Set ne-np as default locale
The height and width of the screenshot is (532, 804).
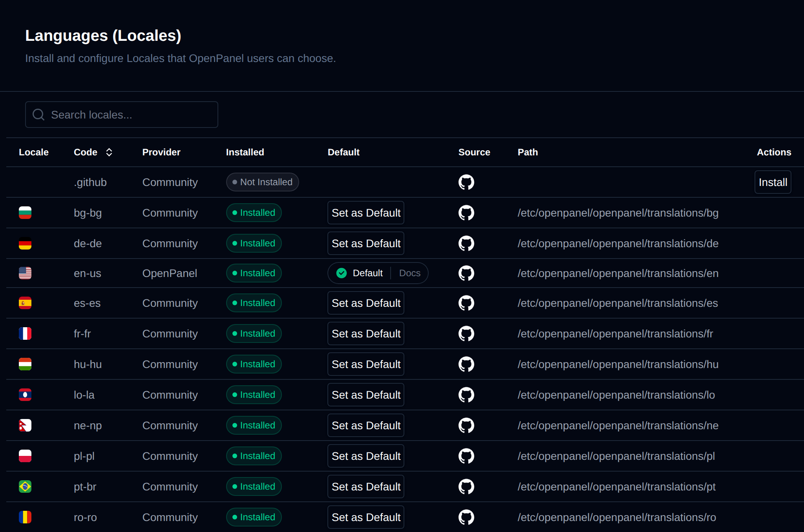click(366, 425)
